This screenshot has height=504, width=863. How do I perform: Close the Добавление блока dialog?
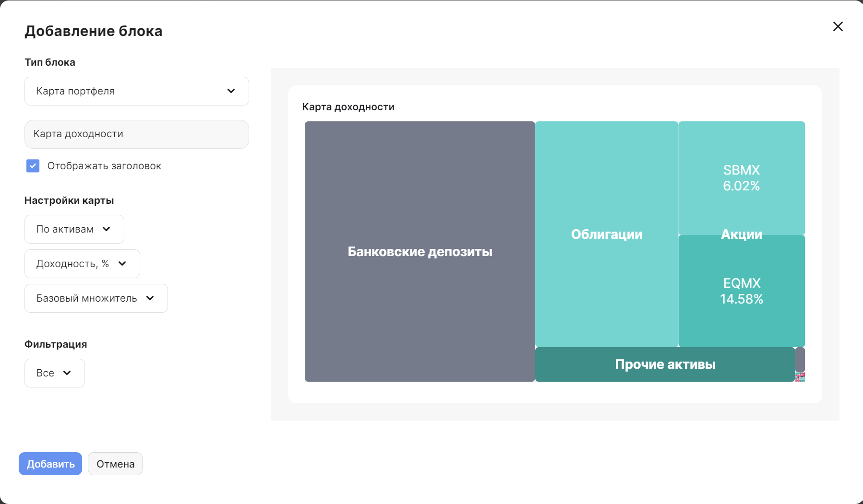coord(838,26)
